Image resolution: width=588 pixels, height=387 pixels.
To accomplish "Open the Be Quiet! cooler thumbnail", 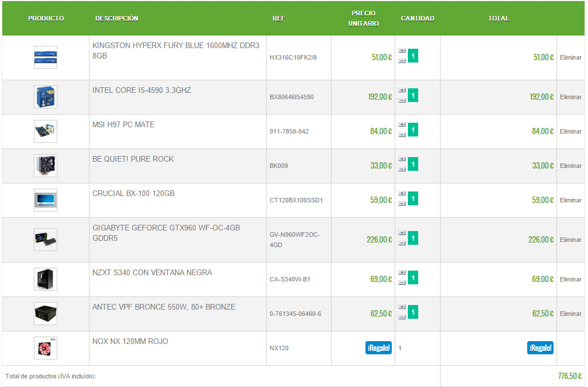I will click(45, 166).
